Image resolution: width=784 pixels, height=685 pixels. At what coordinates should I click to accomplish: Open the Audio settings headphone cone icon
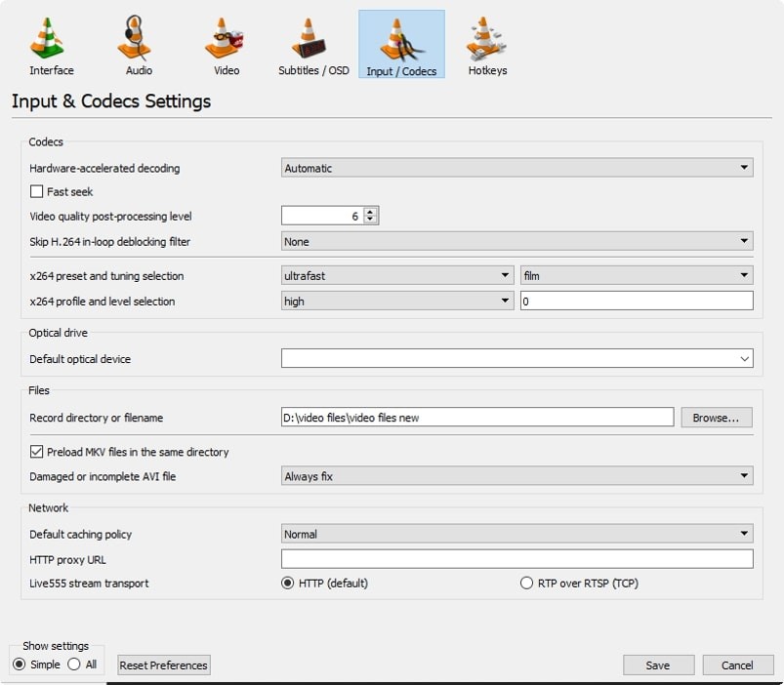coord(134,38)
